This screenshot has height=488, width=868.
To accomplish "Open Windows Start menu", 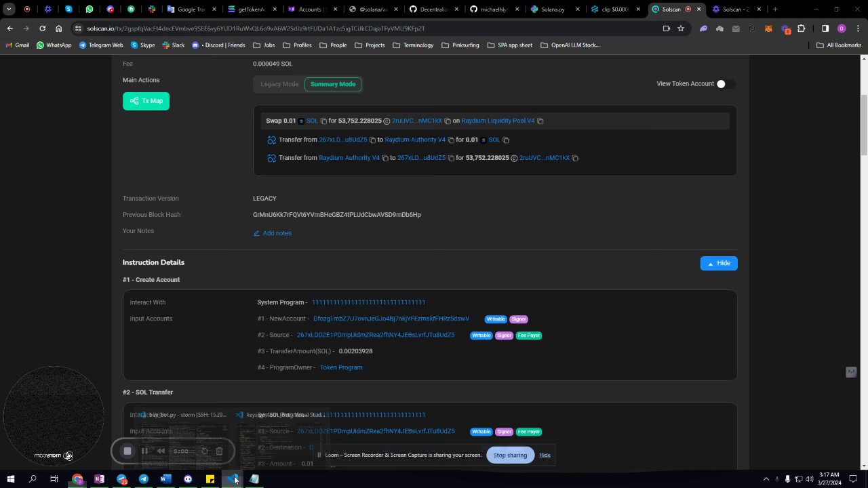I will pyautogui.click(x=10, y=479).
